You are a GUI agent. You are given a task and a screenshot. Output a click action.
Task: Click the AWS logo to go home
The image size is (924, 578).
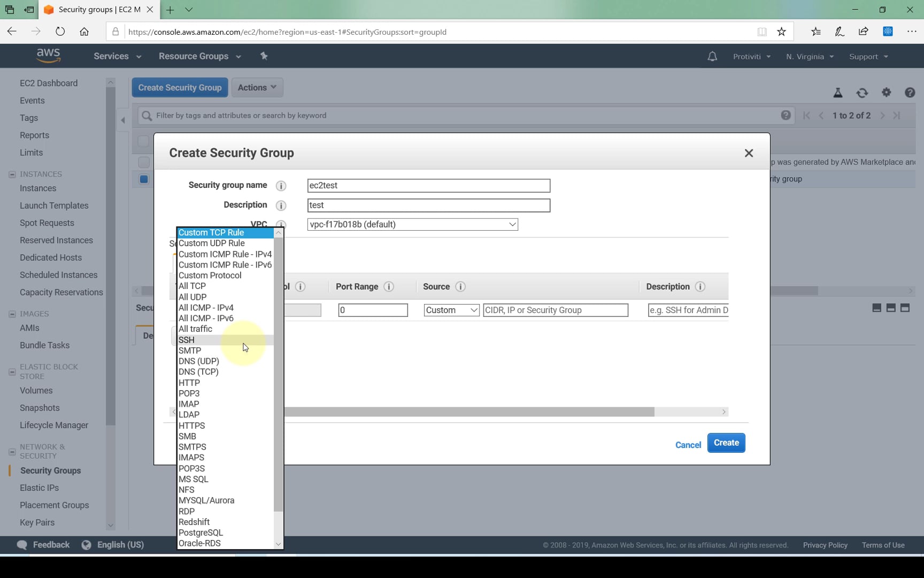pos(48,55)
